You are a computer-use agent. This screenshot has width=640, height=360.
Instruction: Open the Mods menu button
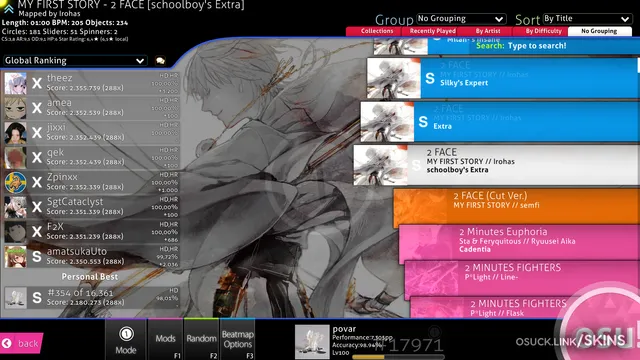click(x=165, y=340)
